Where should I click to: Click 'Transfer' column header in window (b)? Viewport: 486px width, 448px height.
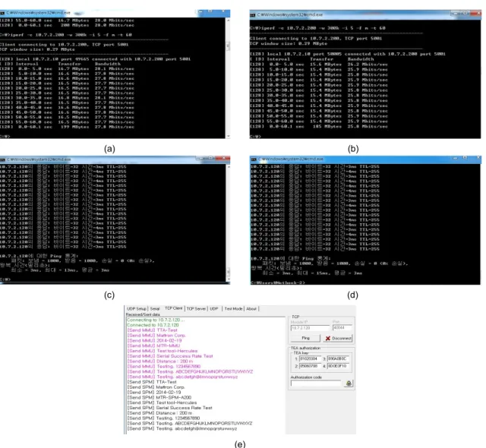pos(321,59)
